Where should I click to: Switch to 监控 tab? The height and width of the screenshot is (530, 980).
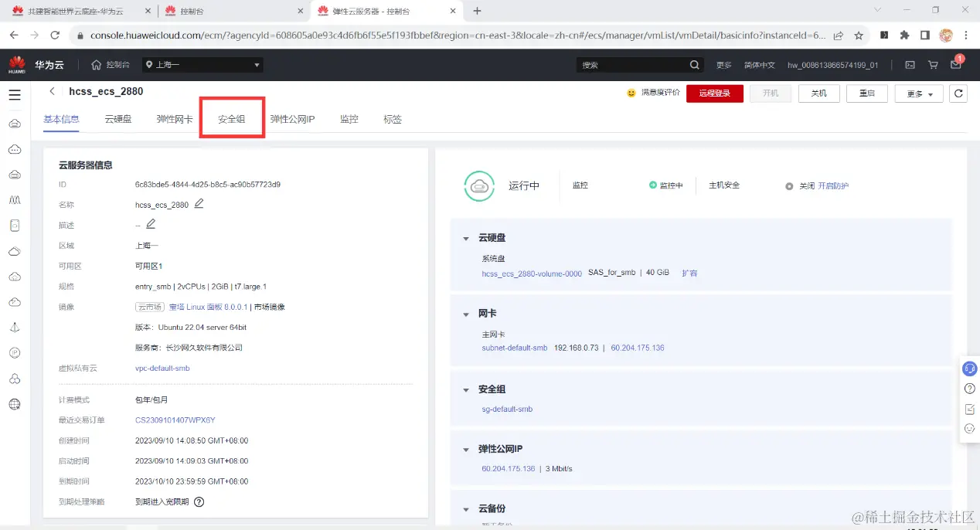pyautogui.click(x=349, y=119)
